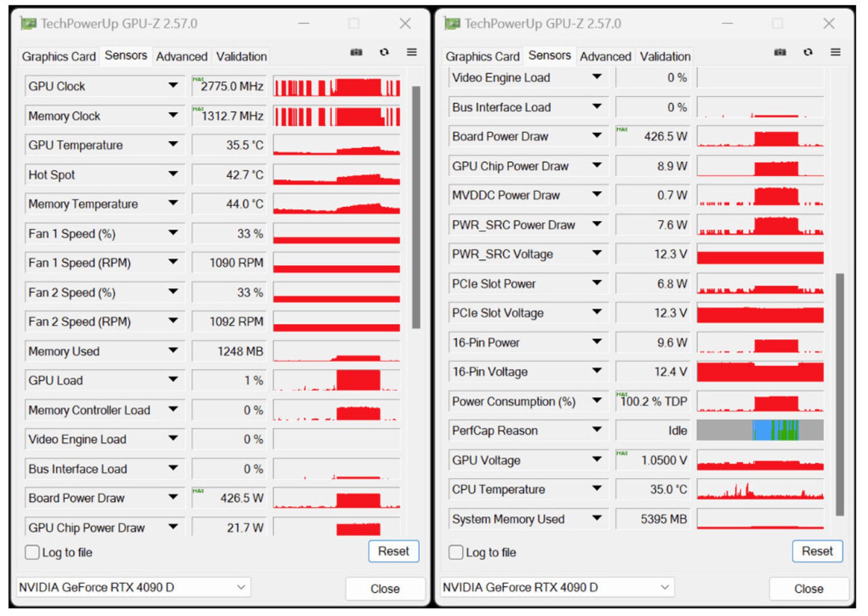868x616 pixels.
Task: Click the 100.2 % TDP value
Action: (653, 401)
